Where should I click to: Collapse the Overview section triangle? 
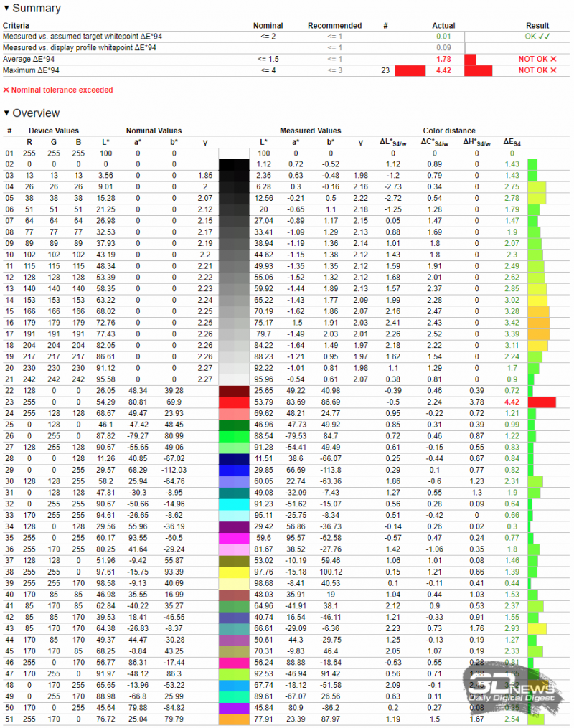coord(6,113)
